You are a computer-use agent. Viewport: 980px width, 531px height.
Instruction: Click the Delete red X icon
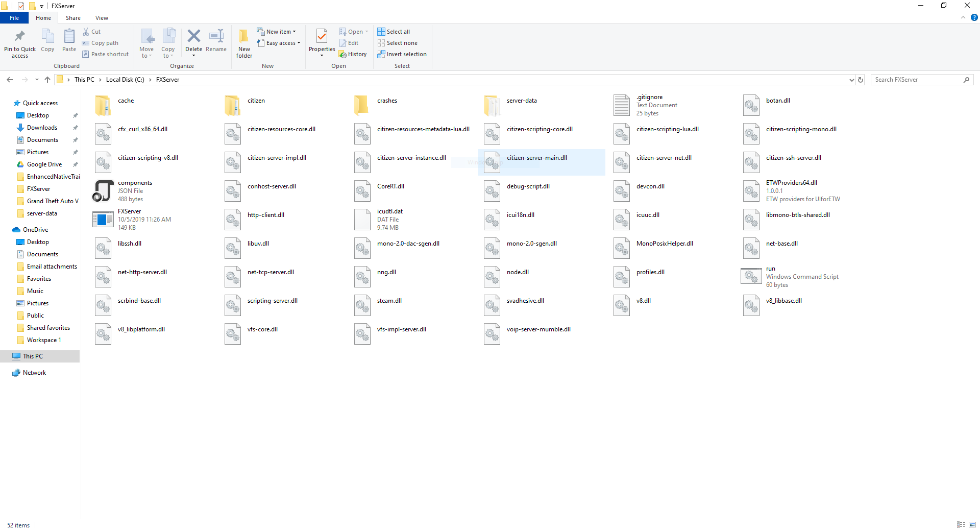coord(193,36)
